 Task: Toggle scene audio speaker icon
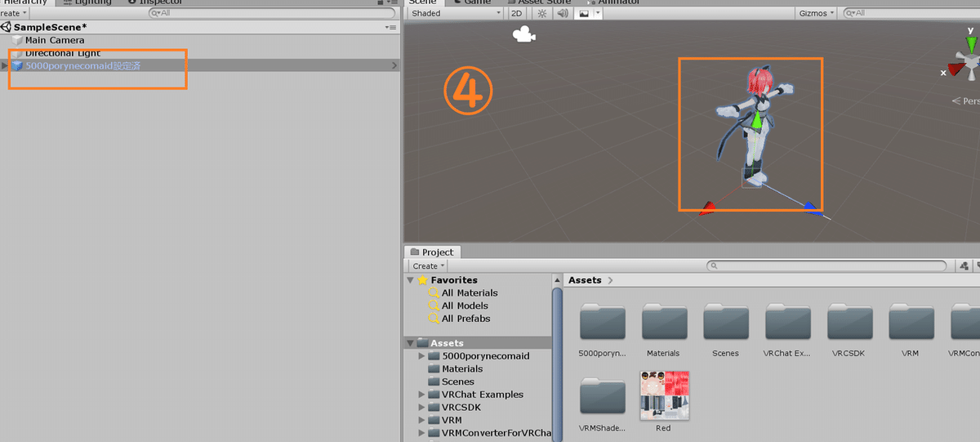click(x=562, y=13)
